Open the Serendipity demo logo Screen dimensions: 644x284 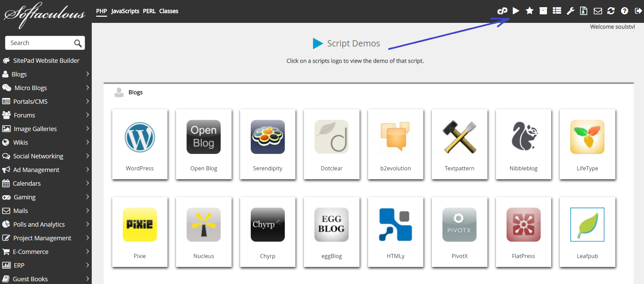click(x=268, y=137)
